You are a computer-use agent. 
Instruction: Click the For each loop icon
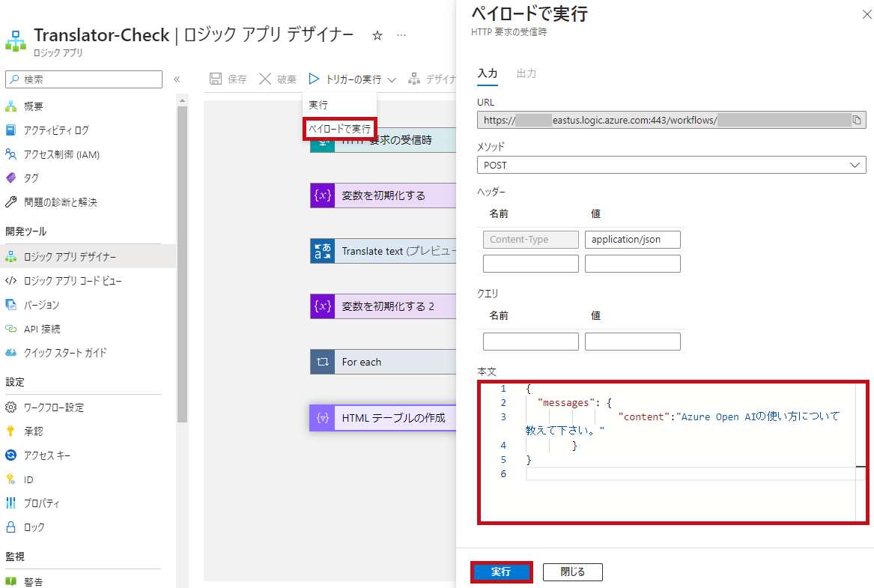tap(323, 362)
